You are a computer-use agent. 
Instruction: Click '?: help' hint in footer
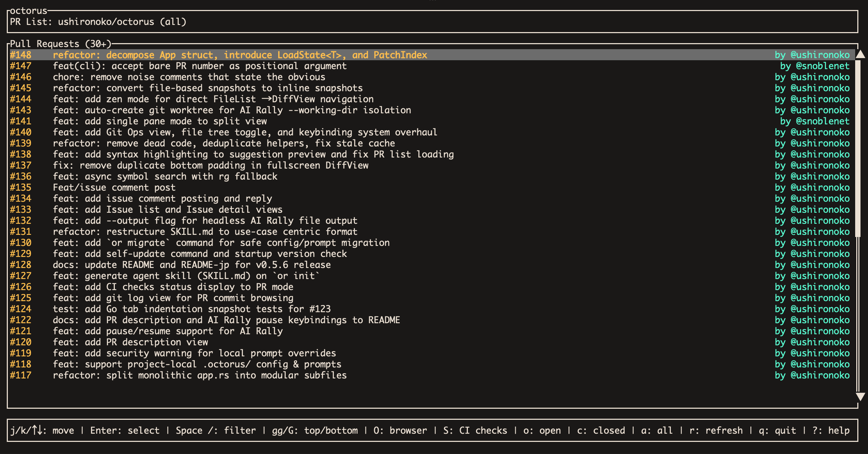coord(831,430)
